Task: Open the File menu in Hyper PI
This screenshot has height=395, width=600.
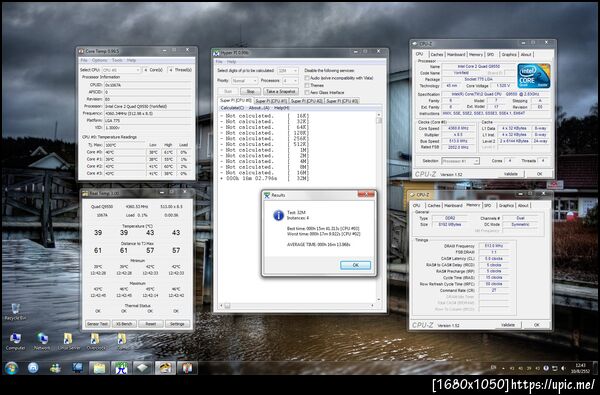Action: [219, 62]
